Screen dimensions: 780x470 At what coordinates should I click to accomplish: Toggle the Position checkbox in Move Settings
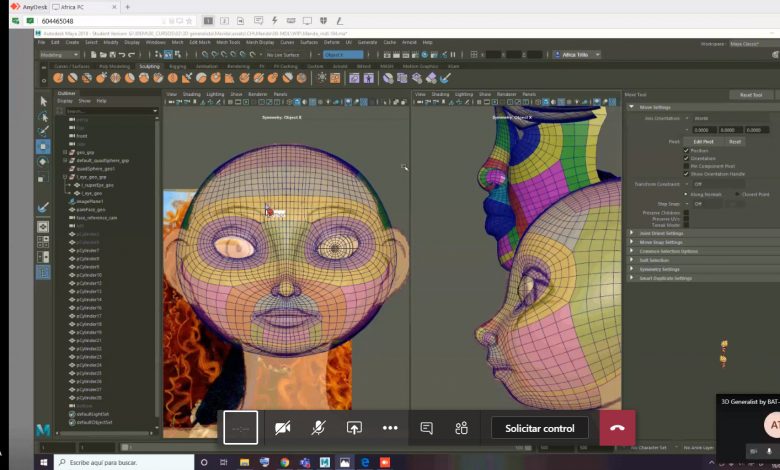pos(686,151)
